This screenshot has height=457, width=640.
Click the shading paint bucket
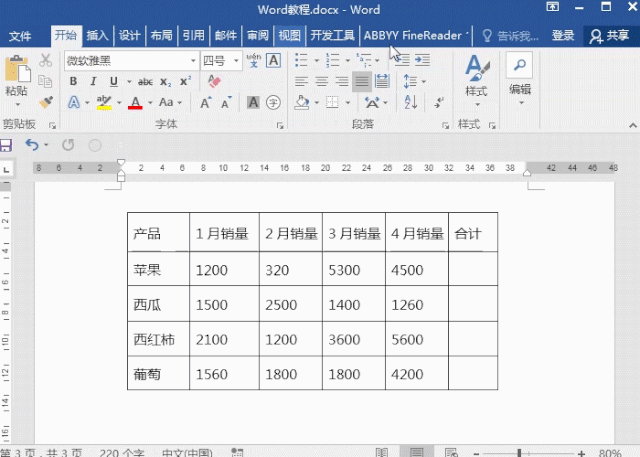click(302, 102)
